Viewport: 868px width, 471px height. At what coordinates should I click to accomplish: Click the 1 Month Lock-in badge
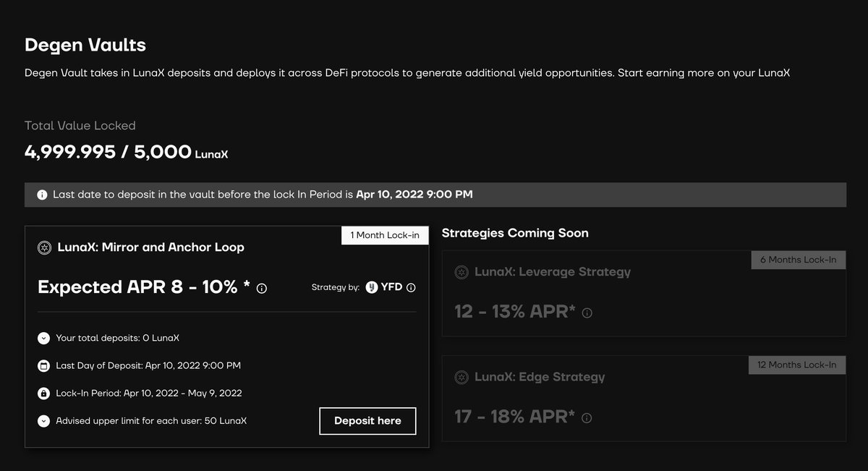coord(385,236)
